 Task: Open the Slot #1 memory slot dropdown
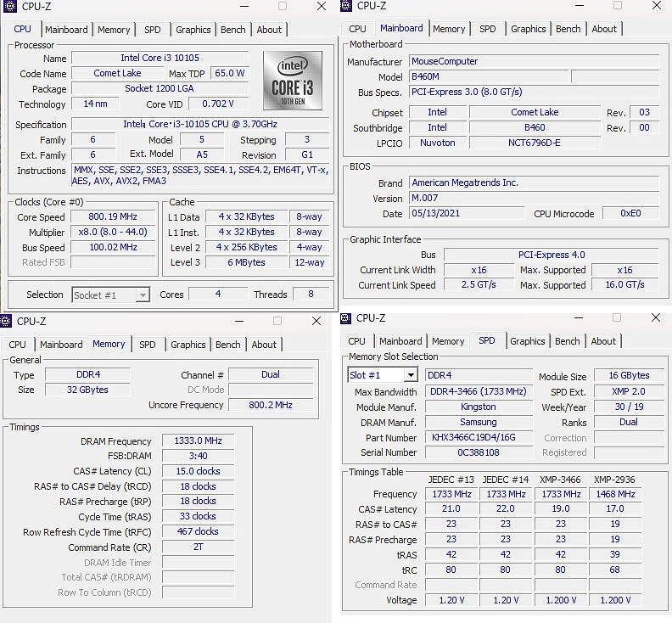[383, 375]
